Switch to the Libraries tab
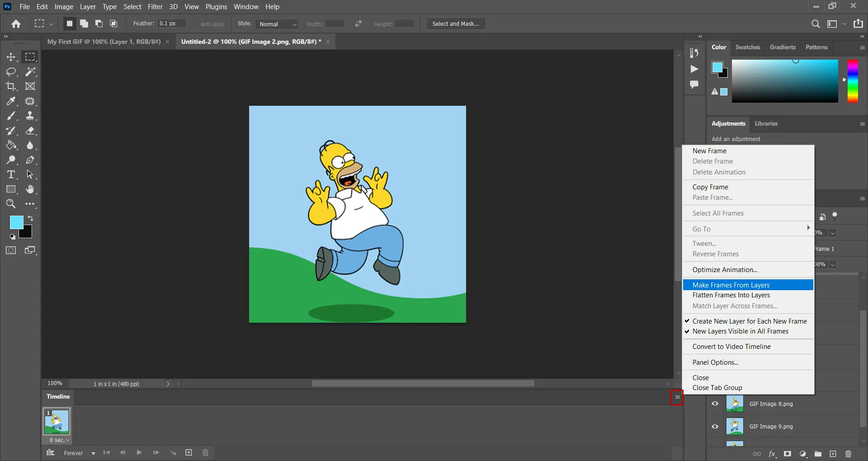 point(766,123)
